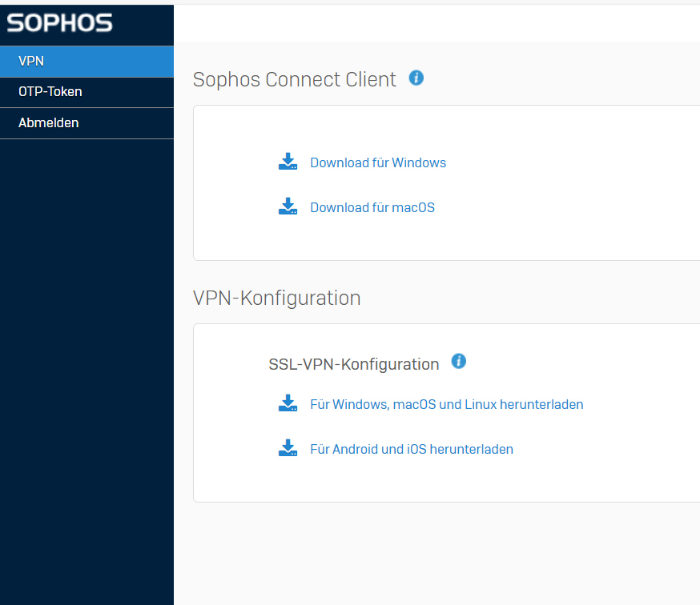Click the "SSL-VPN-Konfiguration" subheading
Screen dimensions: 700x605
tap(353, 364)
